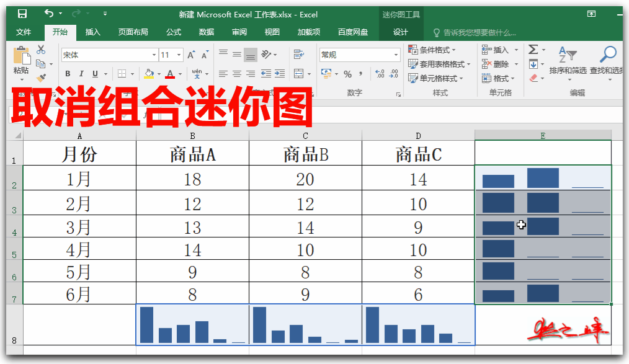Screen dimensions: 629x364
Task: Click the Increase Indent icon
Action: 280,74
